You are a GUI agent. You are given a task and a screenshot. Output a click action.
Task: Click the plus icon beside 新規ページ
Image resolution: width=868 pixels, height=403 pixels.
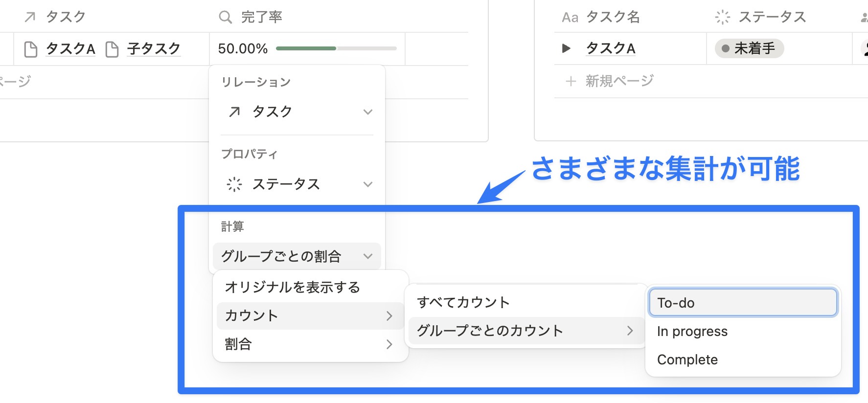pos(571,81)
